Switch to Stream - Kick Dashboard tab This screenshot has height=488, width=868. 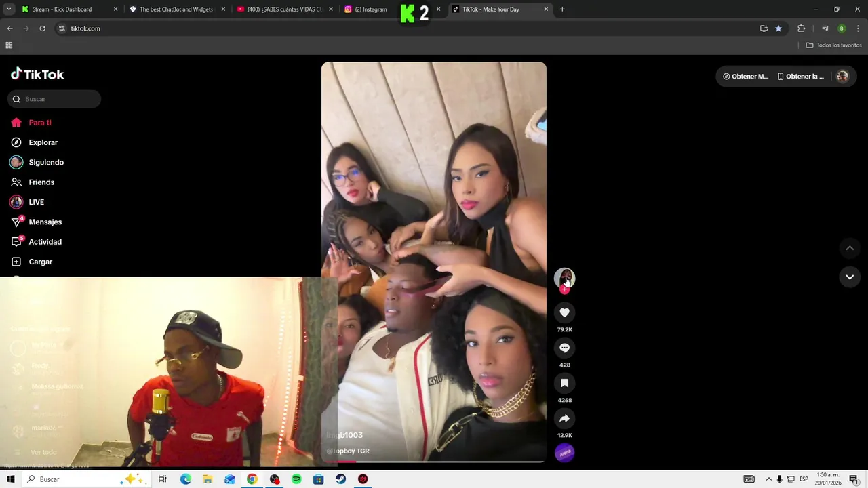tap(68, 9)
